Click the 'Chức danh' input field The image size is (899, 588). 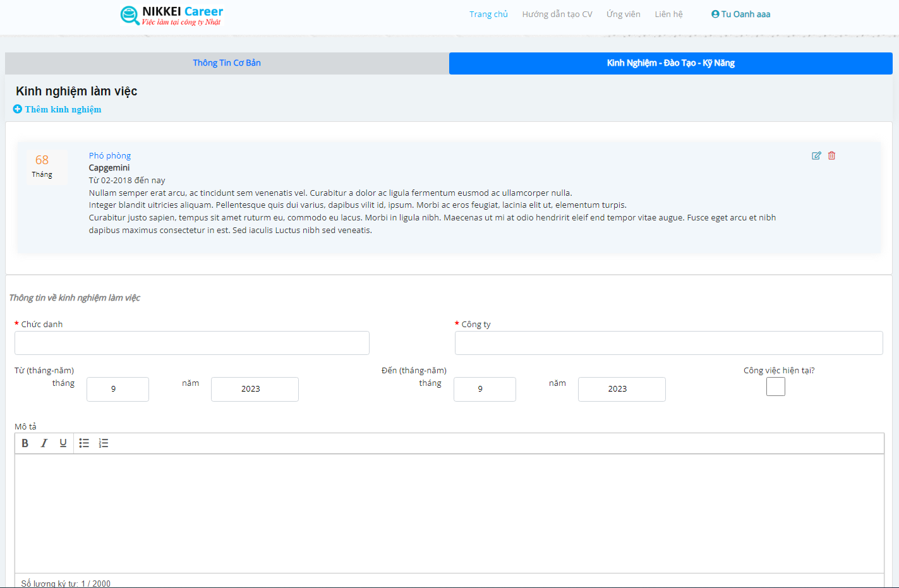tap(192, 343)
